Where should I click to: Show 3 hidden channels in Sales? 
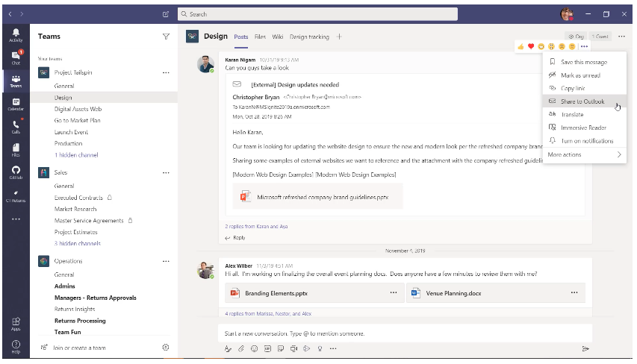[x=78, y=243]
